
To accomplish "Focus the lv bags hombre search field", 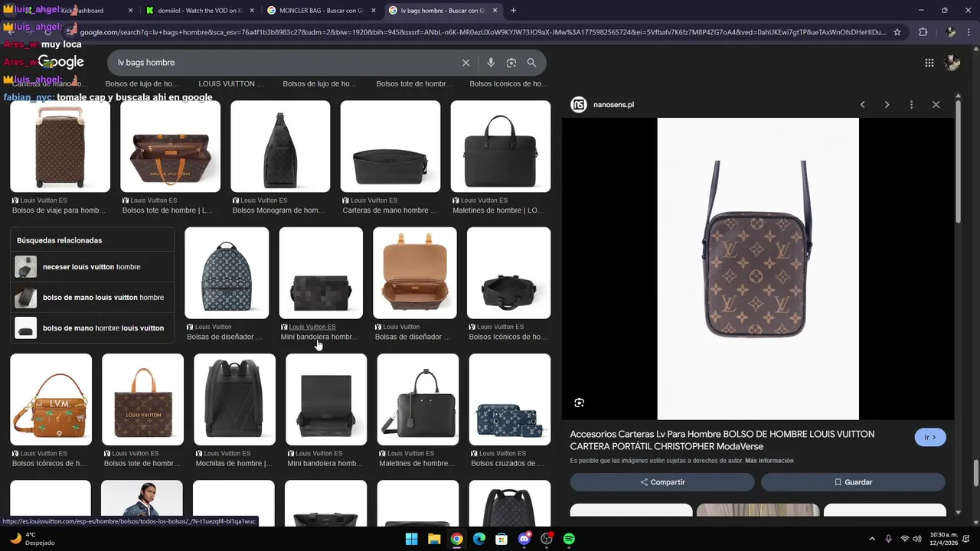I will pos(283,63).
